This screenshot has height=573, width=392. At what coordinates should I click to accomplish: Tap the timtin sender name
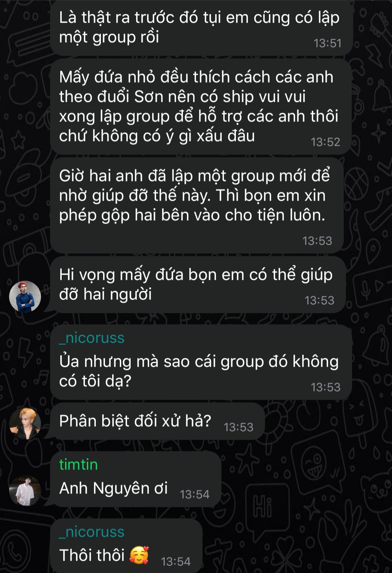[78, 464]
